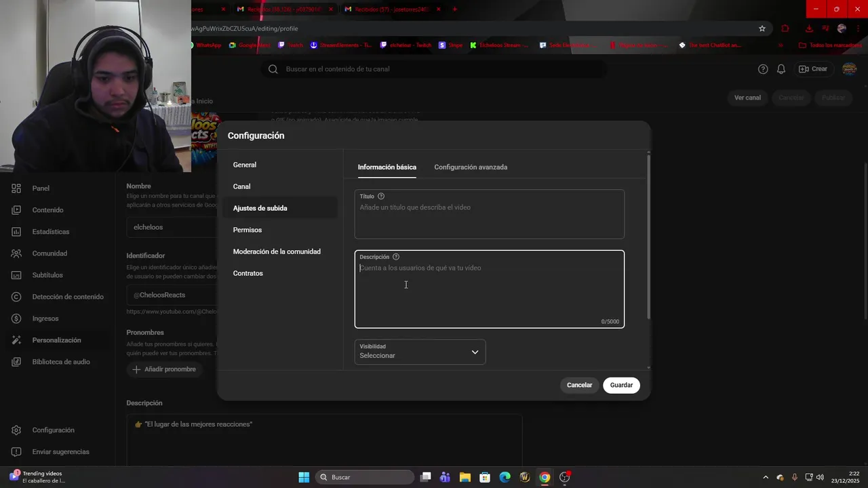Open the World of Warcraft taskbar icon
This screenshot has height=488, width=868.
coord(524,477)
